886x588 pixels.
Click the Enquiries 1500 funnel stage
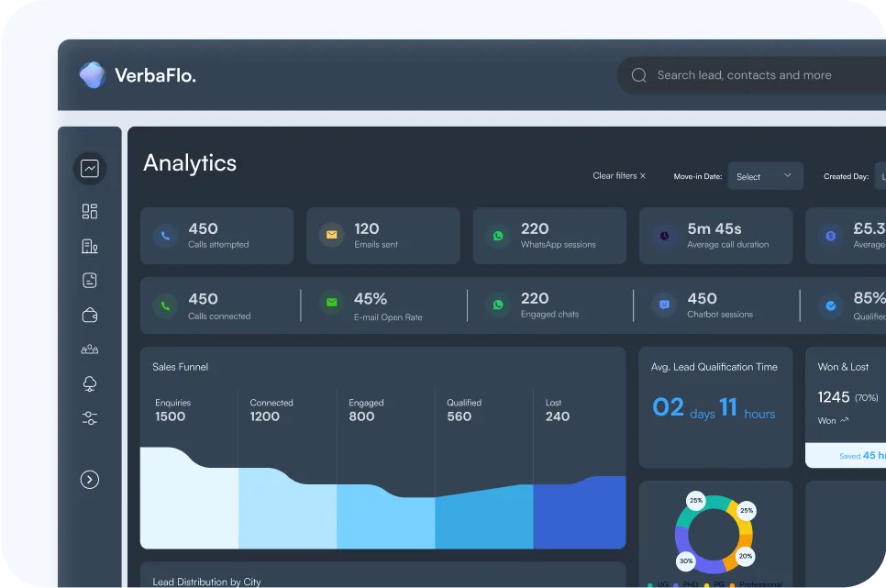pyautogui.click(x=173, y=410)
